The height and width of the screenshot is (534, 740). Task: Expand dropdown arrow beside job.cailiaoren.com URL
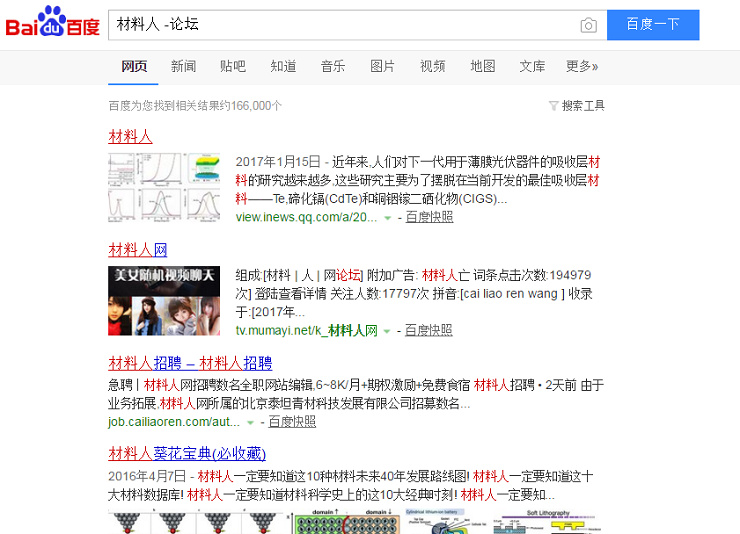(x=251, y=423)
